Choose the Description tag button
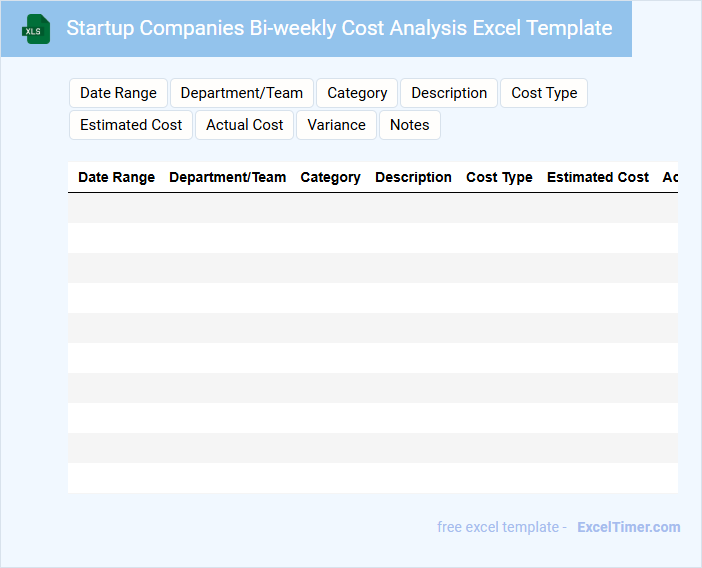 449,93
